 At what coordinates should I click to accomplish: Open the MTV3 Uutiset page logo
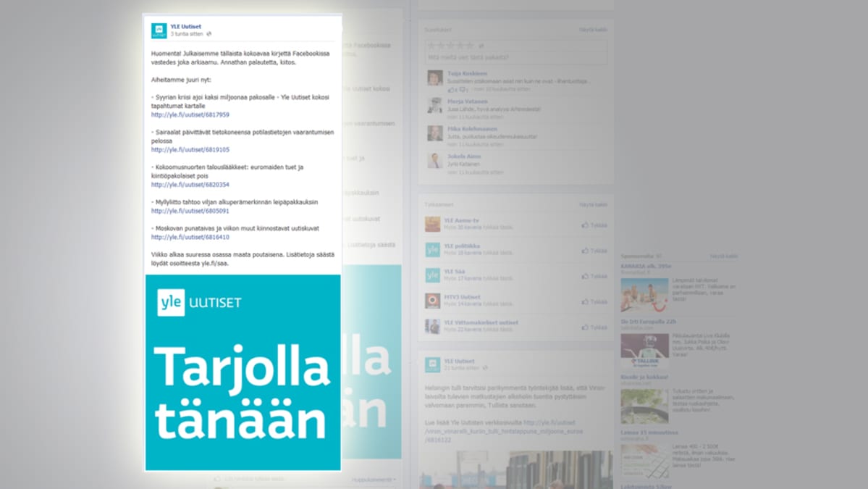(432, 300)
